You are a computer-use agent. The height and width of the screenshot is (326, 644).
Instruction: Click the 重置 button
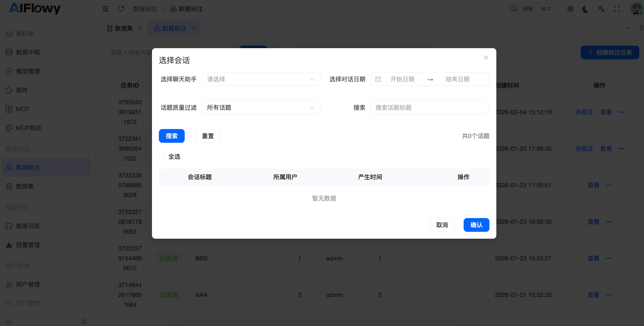tap(207, 136)
